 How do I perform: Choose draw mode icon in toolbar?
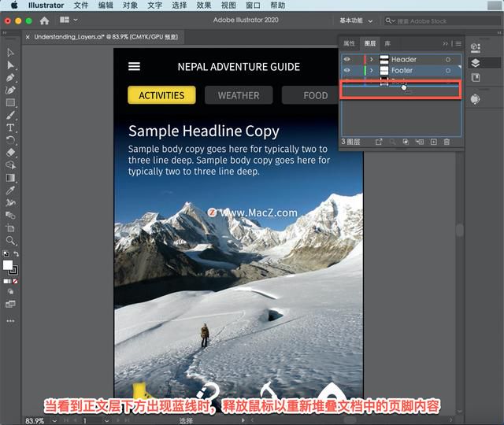click(10, 292)
